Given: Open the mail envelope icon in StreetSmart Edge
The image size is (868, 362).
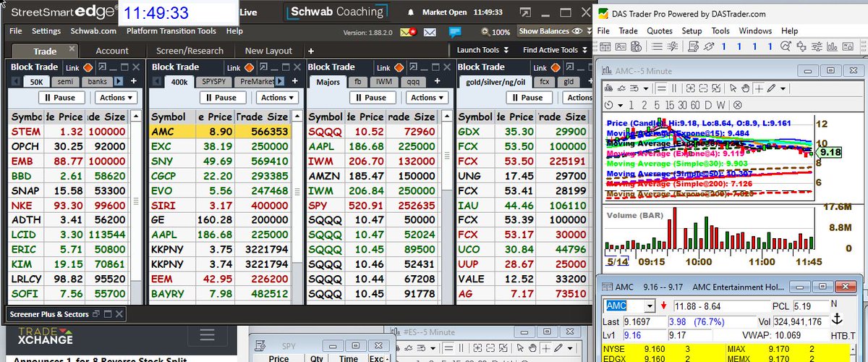Looking at the screenshot, I should coord(430,32).
